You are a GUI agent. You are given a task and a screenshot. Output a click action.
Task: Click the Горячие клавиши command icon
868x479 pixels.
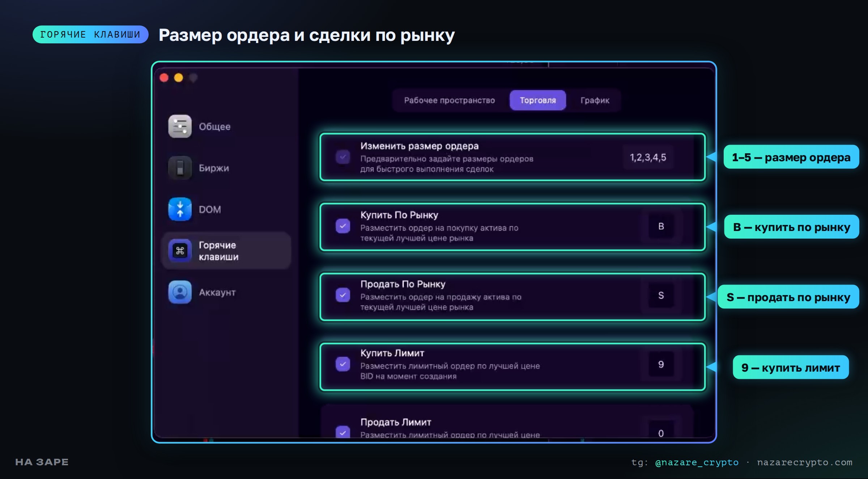click(x=180, y=251)
